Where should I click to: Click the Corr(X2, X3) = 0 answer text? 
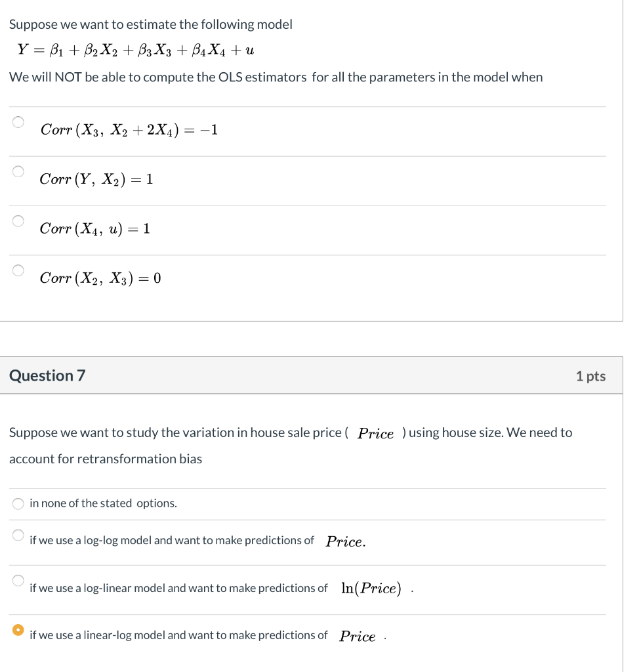click(x=100, y=278)
